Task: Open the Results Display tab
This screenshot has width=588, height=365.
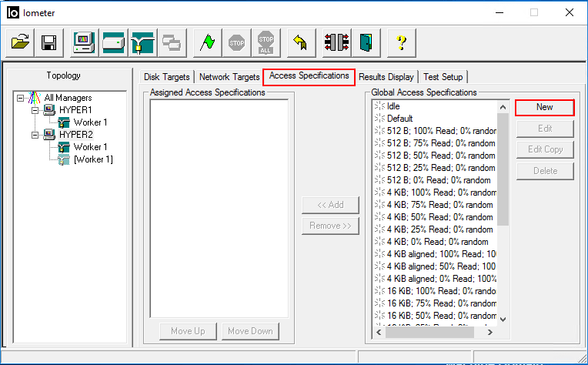Action: click(x=386, y=77)
